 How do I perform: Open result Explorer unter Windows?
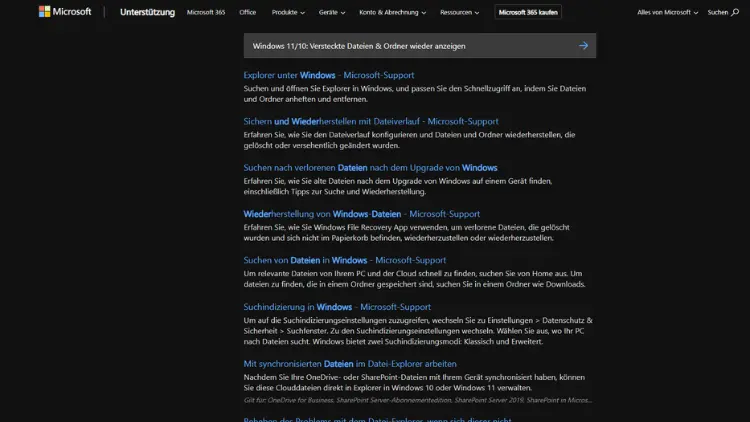pyautogui.click(x=329, y=75)
